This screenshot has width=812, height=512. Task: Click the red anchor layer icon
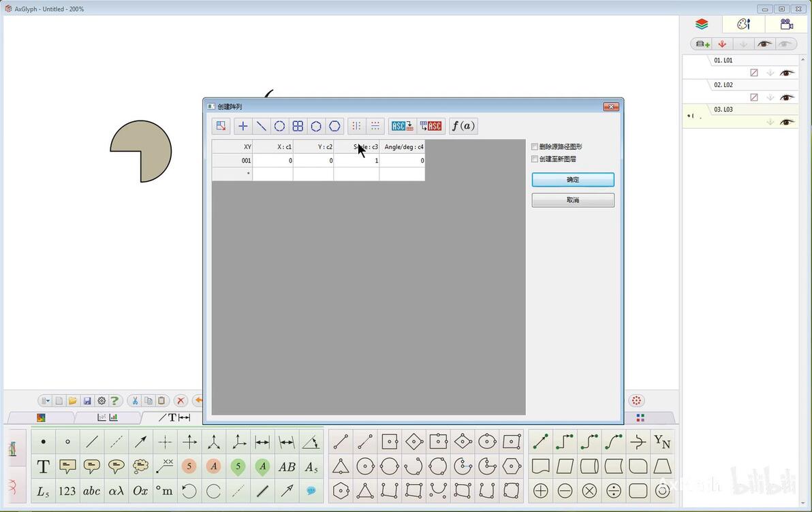[x=722, y=44]
